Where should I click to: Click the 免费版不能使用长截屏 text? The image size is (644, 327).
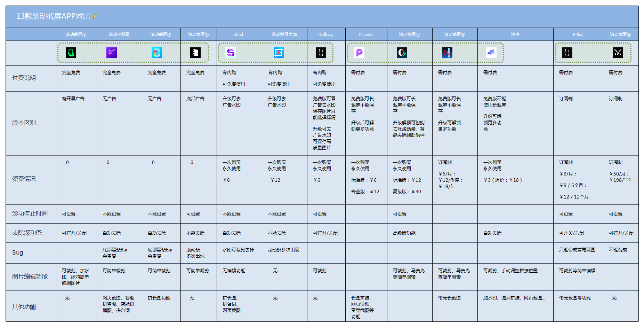coord(495,102)
